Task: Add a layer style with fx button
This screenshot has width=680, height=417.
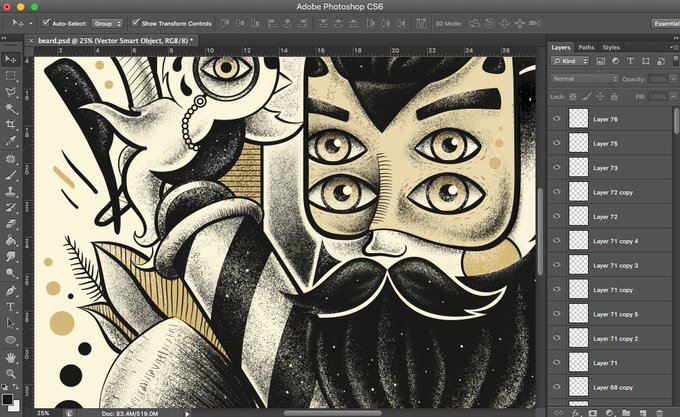Action: (x=575, y=413)
